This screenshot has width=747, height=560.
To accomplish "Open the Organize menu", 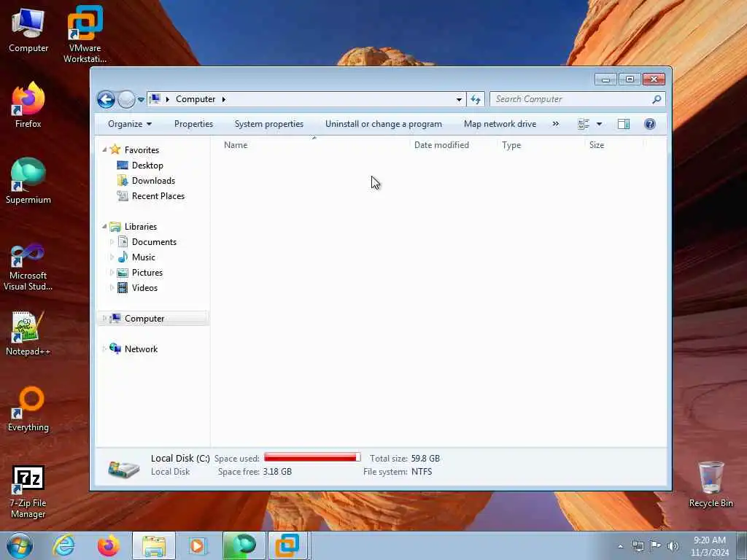I will (130, 124).
